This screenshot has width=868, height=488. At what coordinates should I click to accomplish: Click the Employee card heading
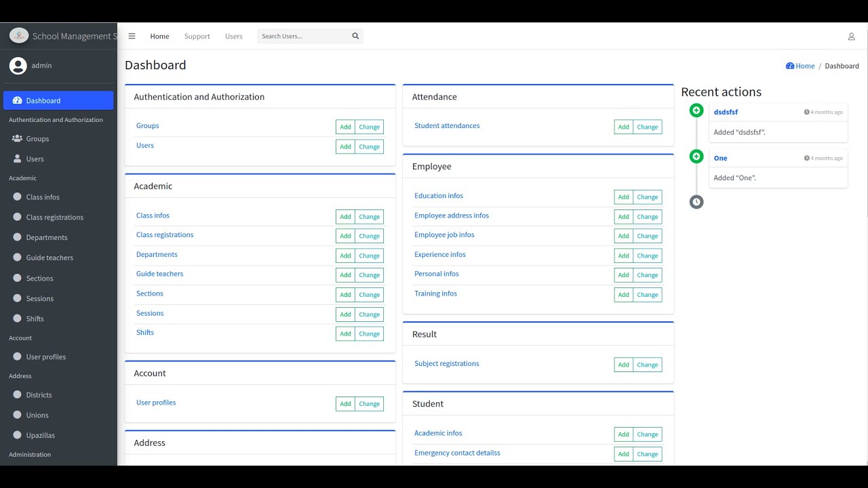pos(432,166)
